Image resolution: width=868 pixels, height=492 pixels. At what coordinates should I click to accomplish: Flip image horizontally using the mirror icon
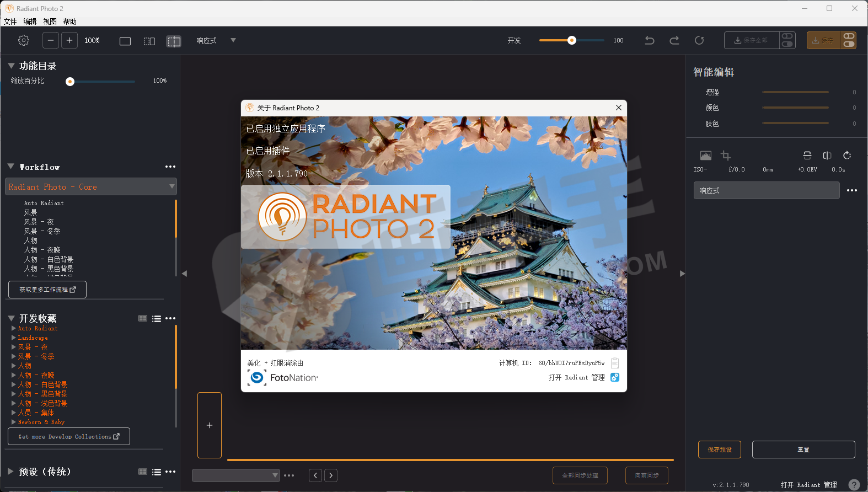pos(827,156)
